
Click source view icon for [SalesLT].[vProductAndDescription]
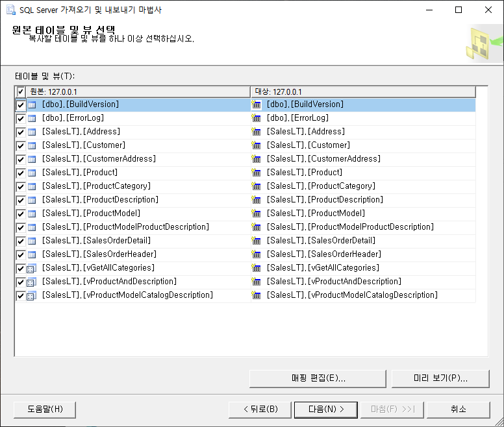point(31,282)
